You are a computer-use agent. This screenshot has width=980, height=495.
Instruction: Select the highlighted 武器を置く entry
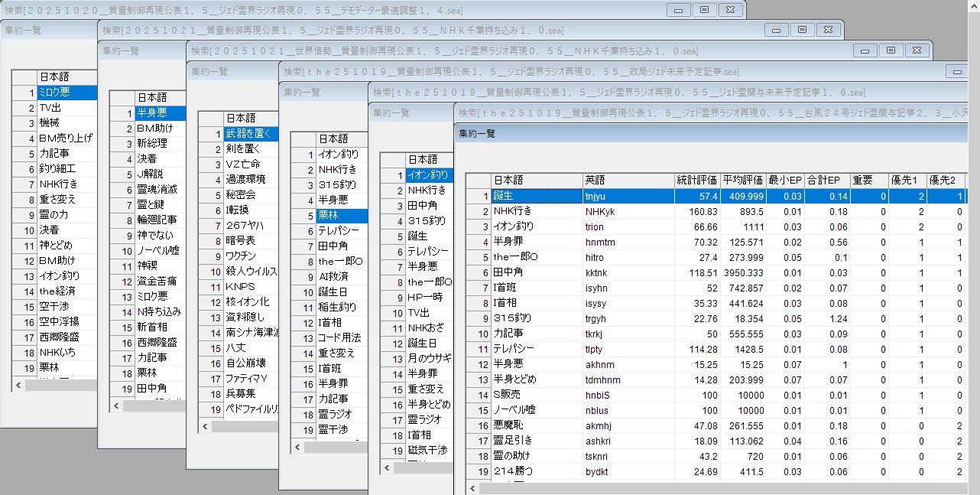click(248, 134)
